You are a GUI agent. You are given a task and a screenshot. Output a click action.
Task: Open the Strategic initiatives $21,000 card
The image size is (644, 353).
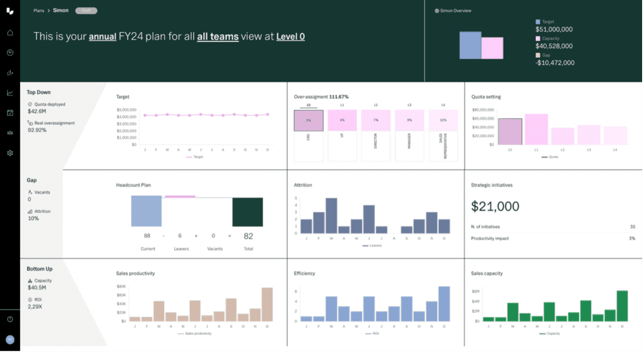(x=553, y=213)
